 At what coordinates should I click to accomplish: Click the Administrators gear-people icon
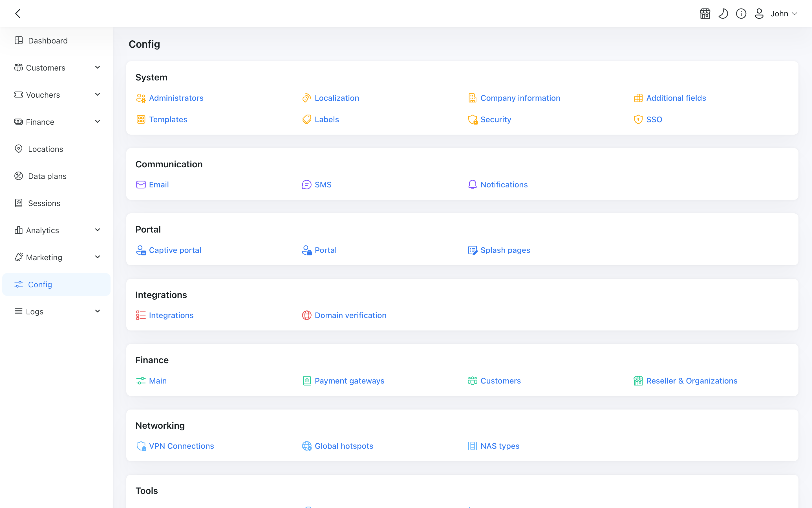(141, 98)
